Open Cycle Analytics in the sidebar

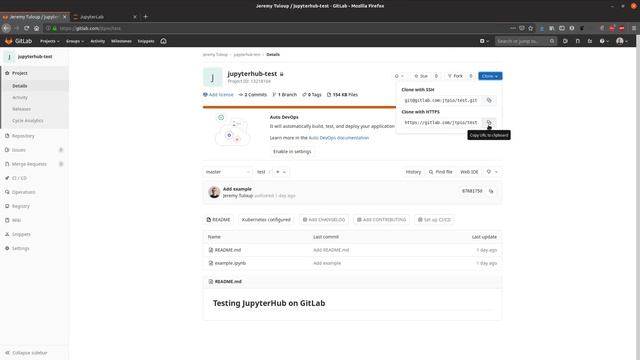pos(28,121)
